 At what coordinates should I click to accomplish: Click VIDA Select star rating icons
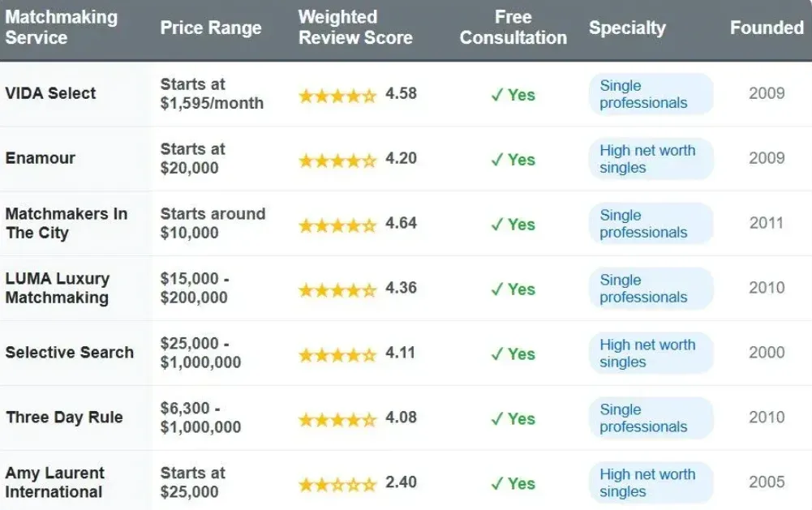tap(337, 95)
